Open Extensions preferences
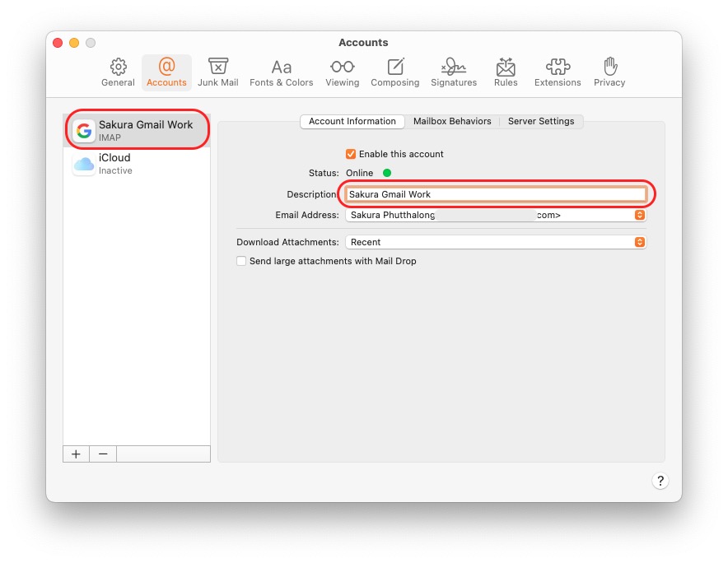Viewport: 728px width, 563px height. pos(558,72)
